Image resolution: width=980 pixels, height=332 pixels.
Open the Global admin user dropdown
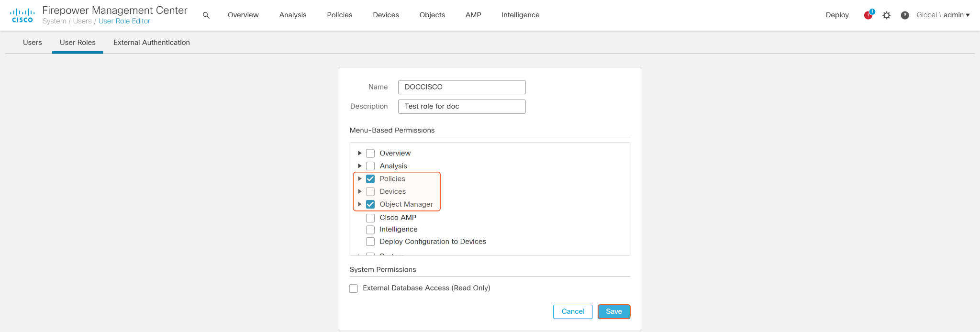[x=943, y=15]
